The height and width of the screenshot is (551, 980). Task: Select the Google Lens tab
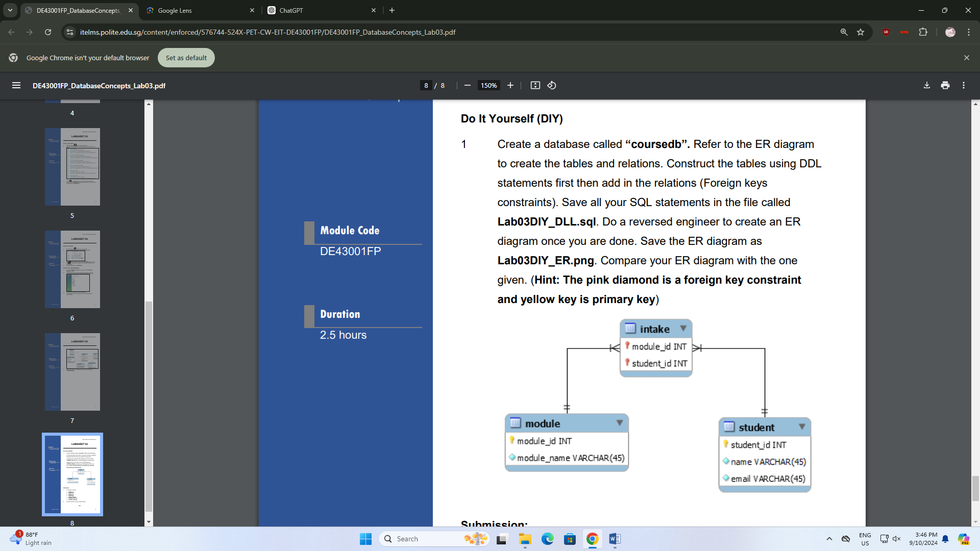point(199,10)
